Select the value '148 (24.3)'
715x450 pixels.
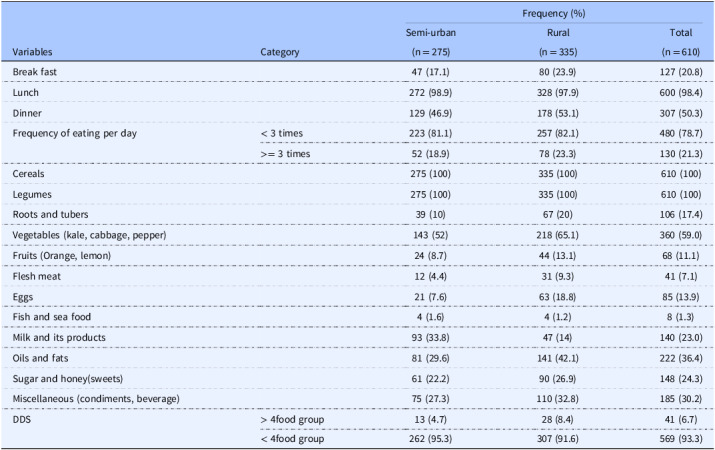tap(681, 379)
